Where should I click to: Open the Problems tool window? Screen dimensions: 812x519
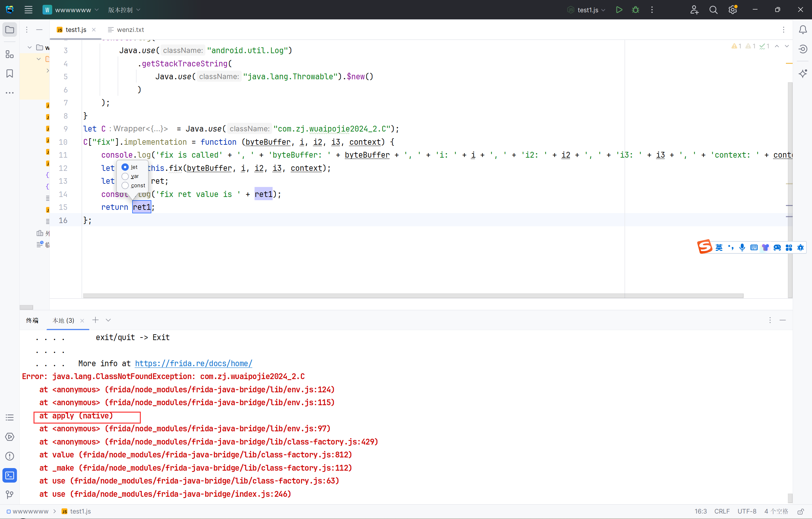click(x=10, y=456)
